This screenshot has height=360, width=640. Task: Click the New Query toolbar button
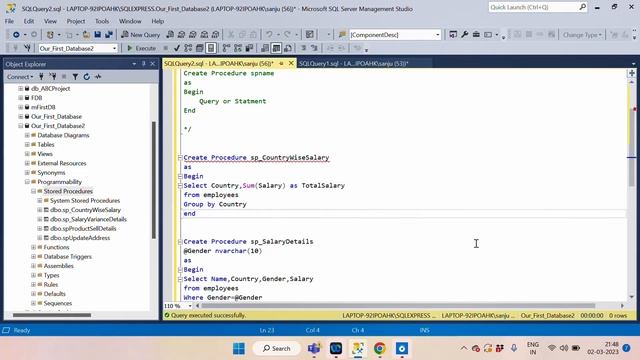point(140,35)
